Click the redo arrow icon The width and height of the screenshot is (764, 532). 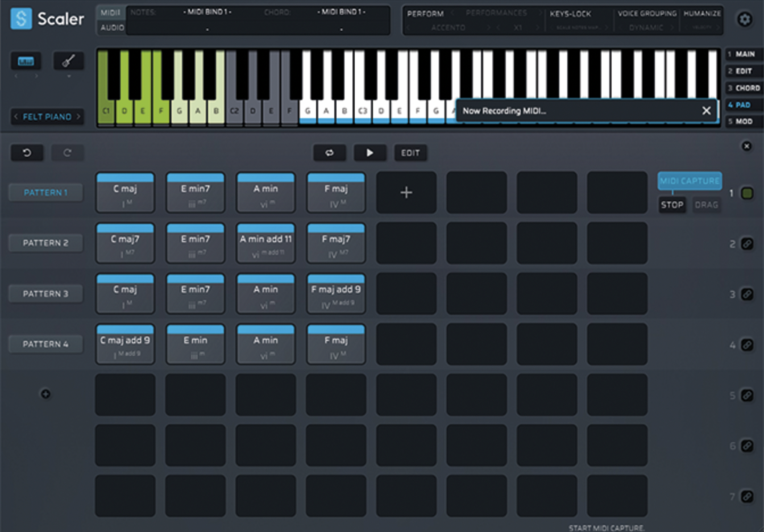[x=67, y=152]
